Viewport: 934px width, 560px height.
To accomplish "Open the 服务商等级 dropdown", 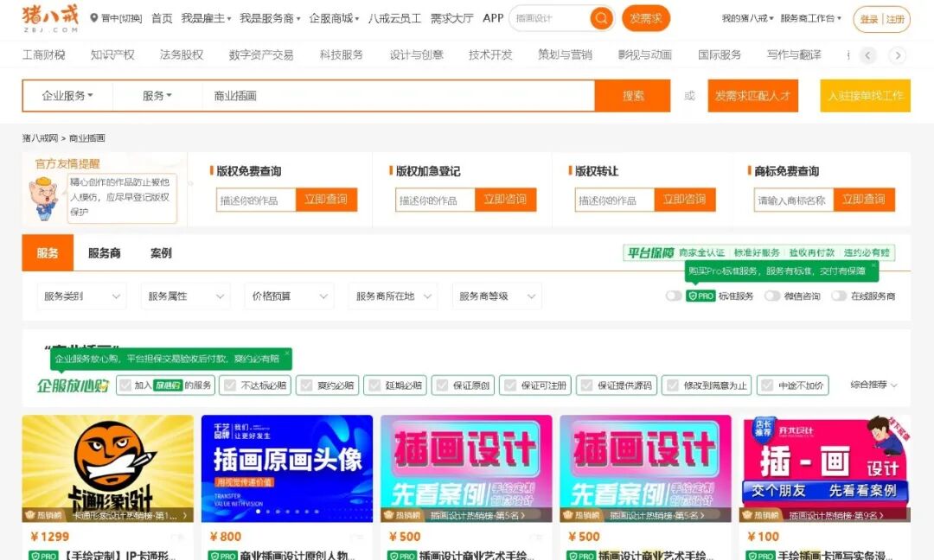I will coord(496,296).
